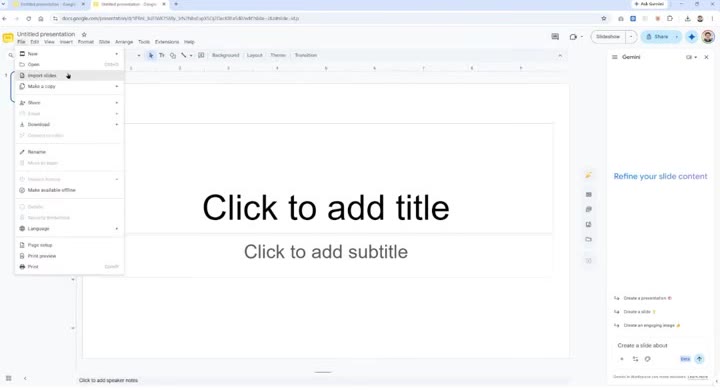Pick the Line tool
Image resolution: width=720 pixels, height=390 pixels.
coord(184,56)
